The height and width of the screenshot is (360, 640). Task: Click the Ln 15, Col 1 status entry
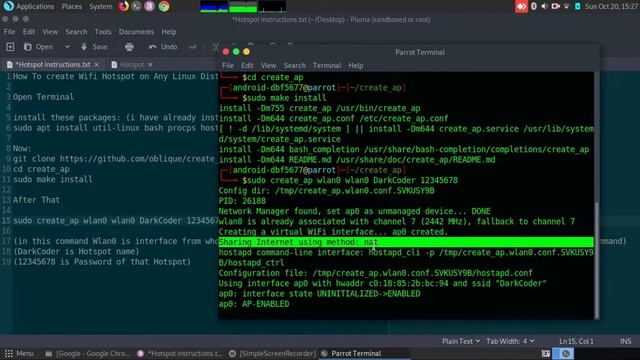[x=576, y=341]
